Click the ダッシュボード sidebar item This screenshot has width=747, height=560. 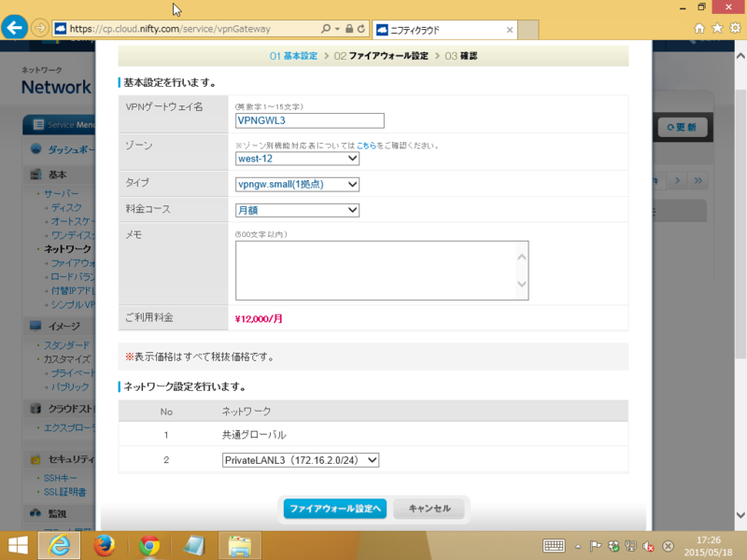[72, 149]
